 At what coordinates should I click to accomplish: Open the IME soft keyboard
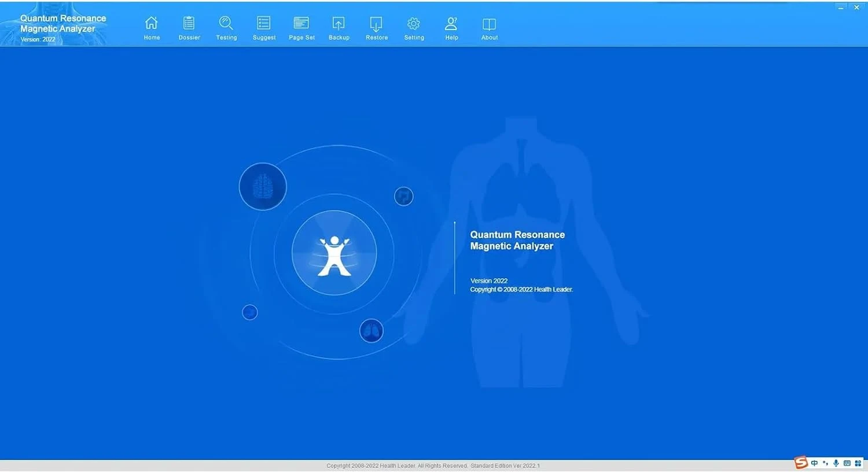point(847,463)
